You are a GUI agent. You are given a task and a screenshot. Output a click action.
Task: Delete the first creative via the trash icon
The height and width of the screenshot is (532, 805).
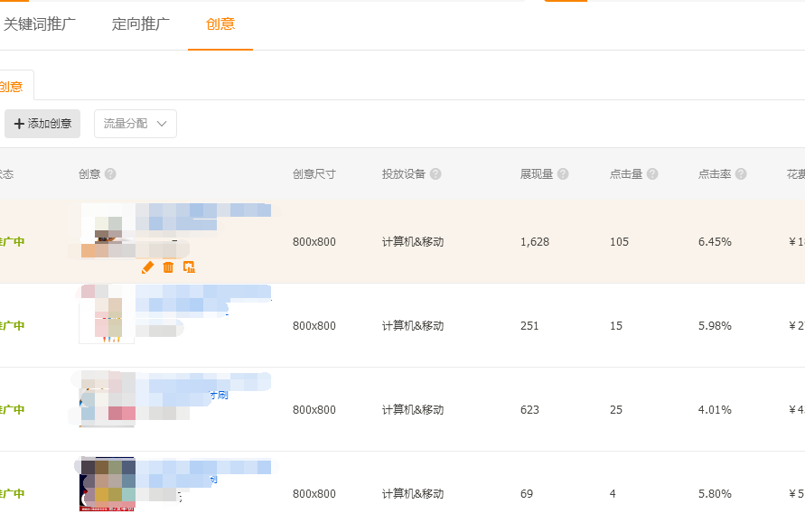pyautogui.click(x=168, y=267)
